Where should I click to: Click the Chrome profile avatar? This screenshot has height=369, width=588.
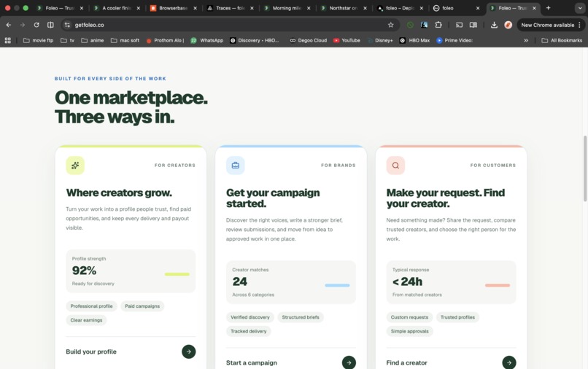coord(508,25)
